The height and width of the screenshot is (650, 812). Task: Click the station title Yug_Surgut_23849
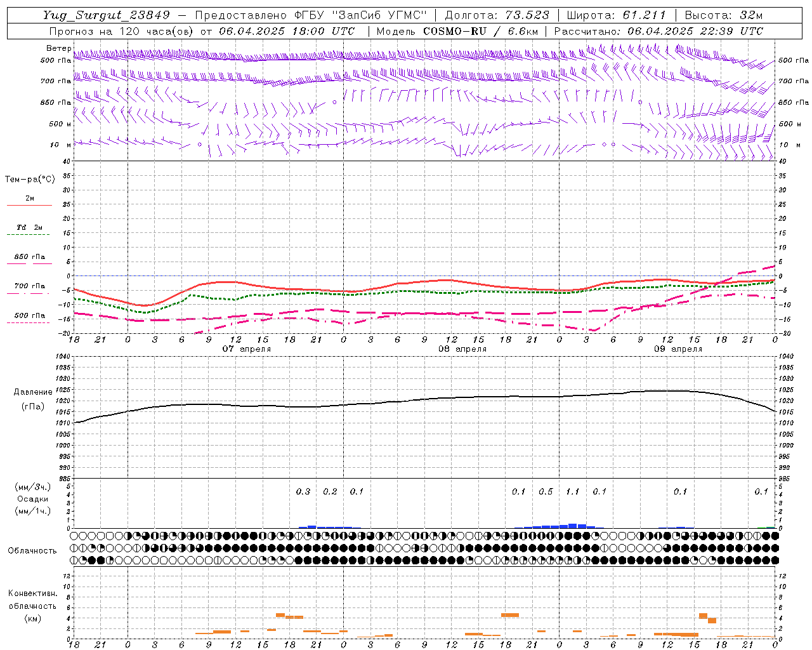[x=107, y=15]
